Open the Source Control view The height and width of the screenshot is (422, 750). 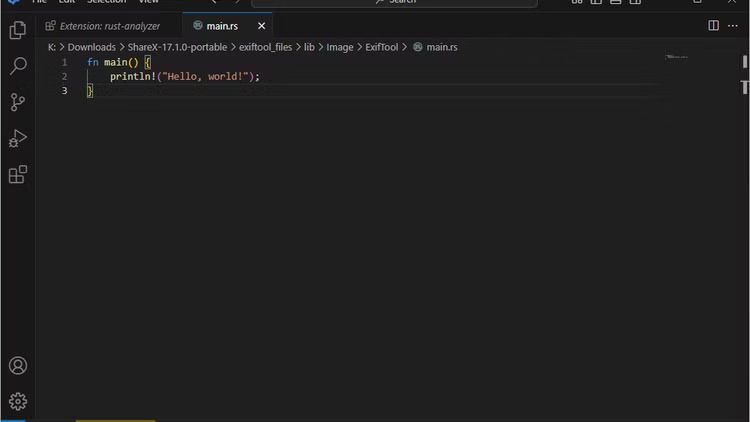(x=17, y=102)
